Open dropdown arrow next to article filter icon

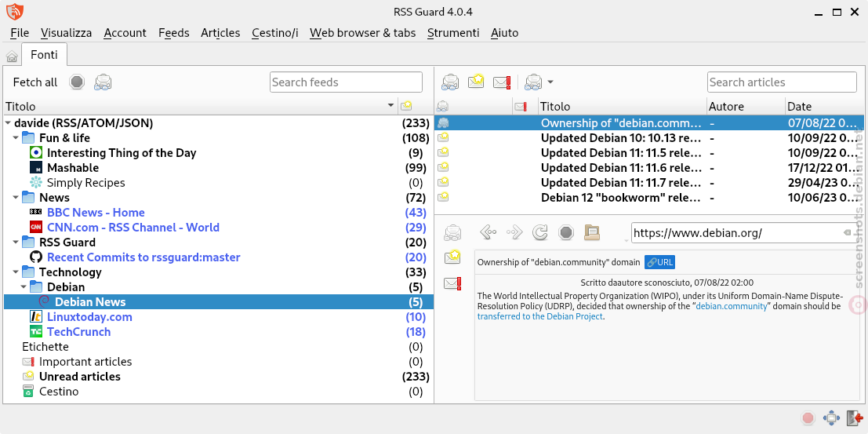(550, 82)
